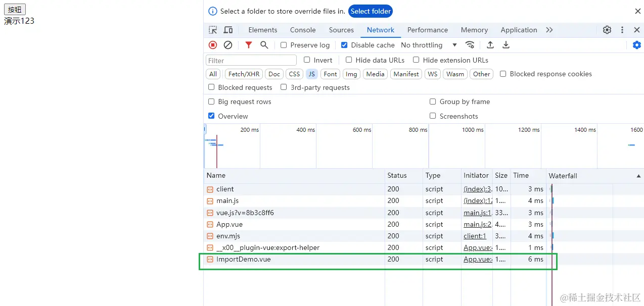Viewport: 644px width, 306px height.
Task: Filter by CSS requests
Action: coord(294,74)
